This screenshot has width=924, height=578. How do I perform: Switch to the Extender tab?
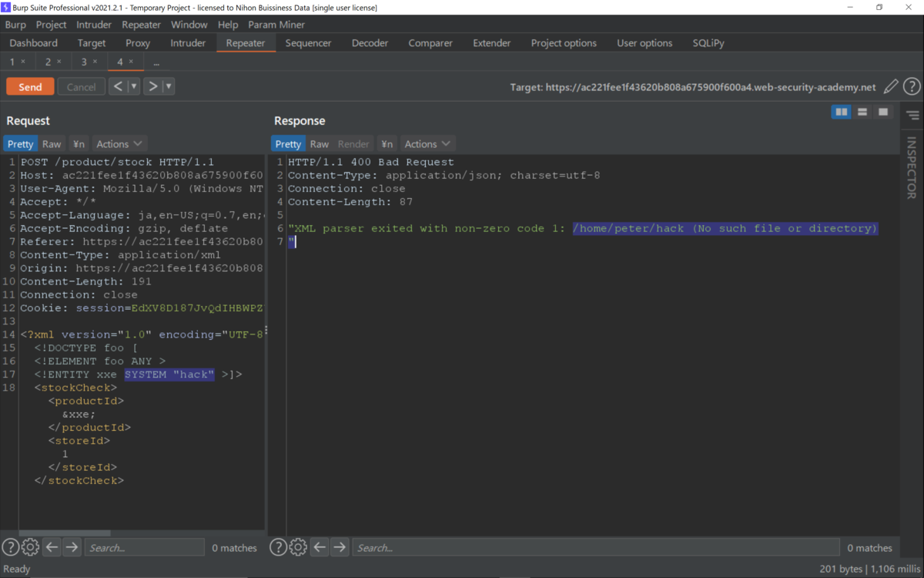click(x=491, y=43)
